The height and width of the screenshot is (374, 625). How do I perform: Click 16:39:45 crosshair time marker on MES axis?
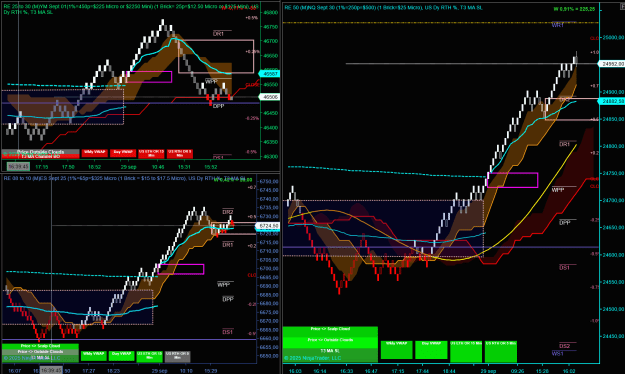pyautogui.click(x=51, y=370)
